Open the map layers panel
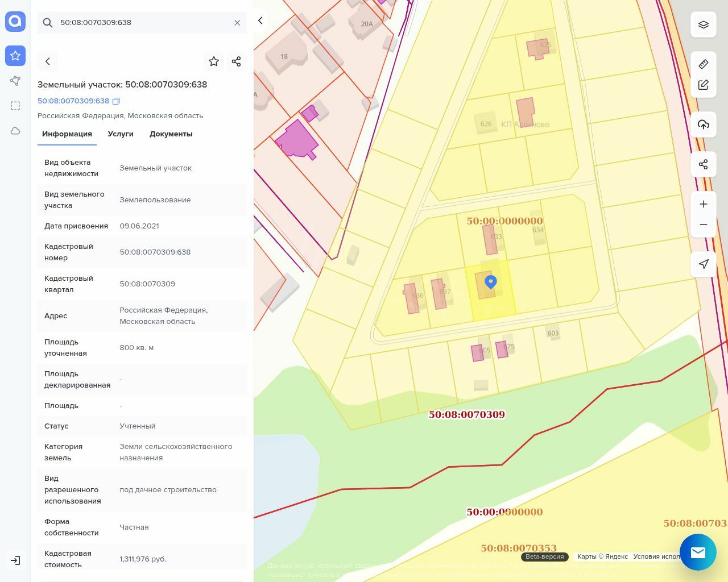Screen dimensions: 728x582 (704, 24)
